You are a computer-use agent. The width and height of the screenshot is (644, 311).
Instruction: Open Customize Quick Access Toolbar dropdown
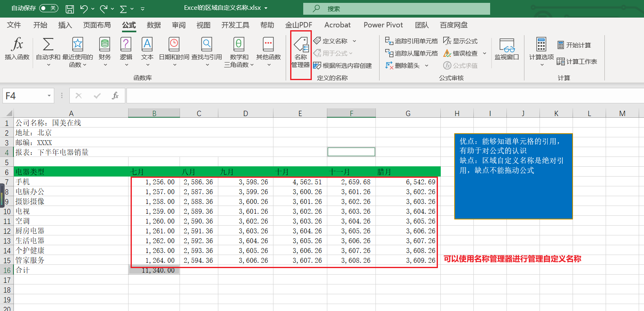[x=142, y=9]
